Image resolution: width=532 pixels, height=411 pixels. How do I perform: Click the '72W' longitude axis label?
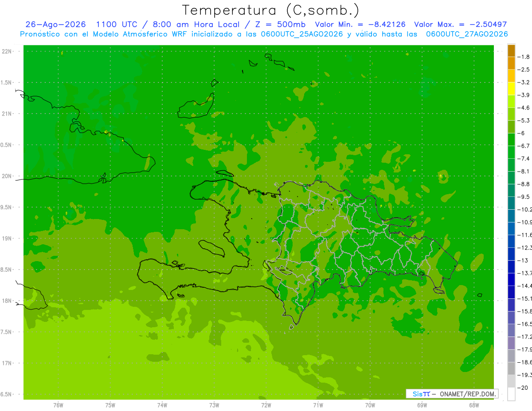click(x=266, y=405)
